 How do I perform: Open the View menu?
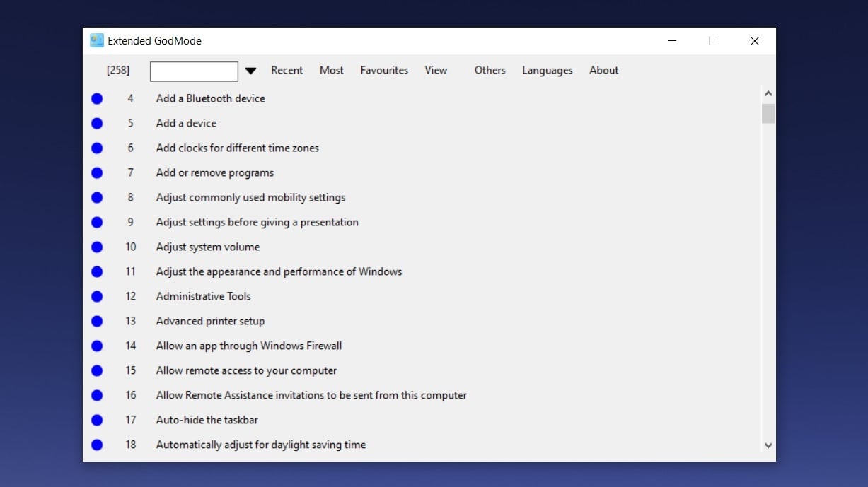(x=436, y=70)
